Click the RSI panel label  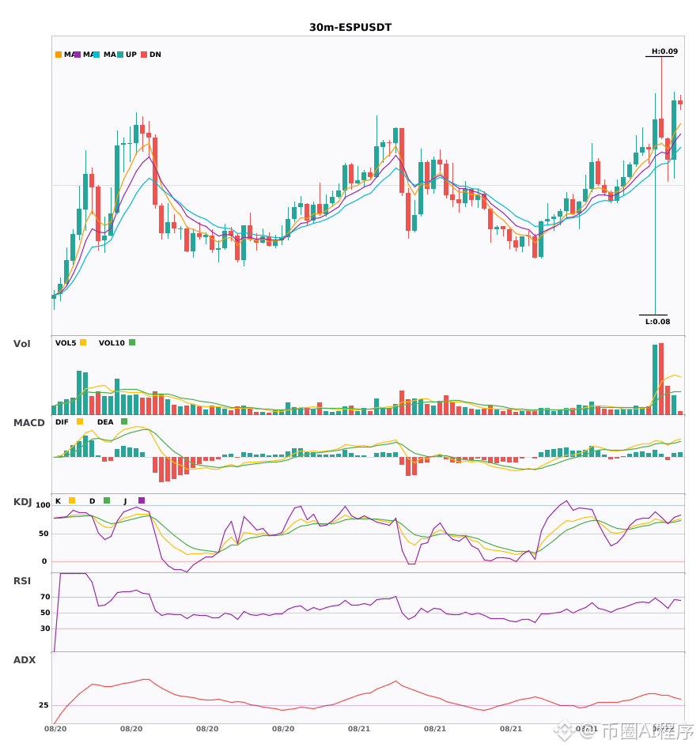coord(22,581)
